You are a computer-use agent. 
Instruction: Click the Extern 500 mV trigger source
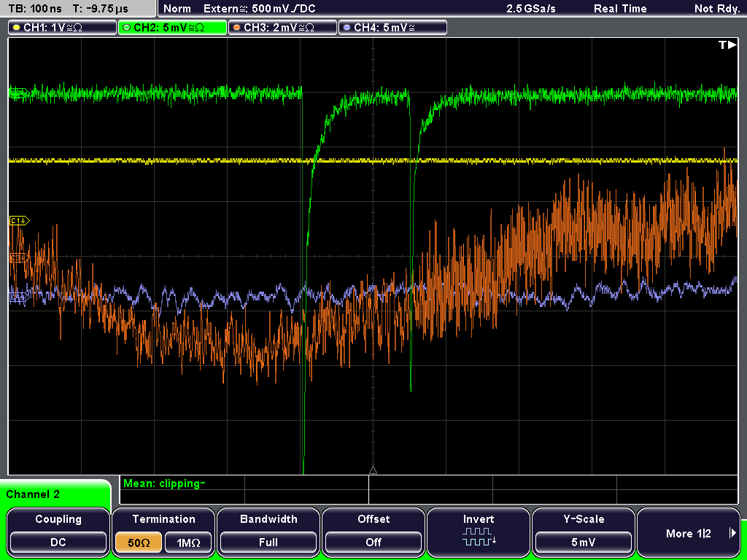point(259,9)
